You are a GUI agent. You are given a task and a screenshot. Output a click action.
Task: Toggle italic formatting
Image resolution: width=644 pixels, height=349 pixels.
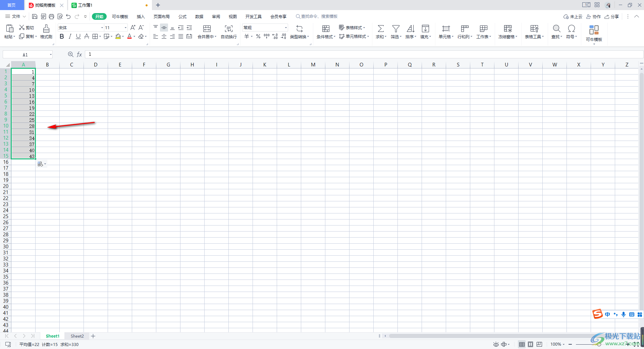coord(70,36)
